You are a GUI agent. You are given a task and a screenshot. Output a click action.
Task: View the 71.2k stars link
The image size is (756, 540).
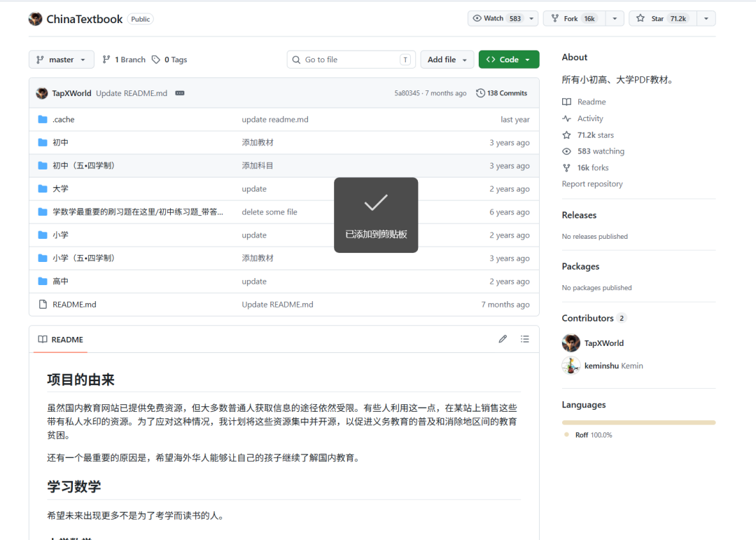click(x=596, y=135)
